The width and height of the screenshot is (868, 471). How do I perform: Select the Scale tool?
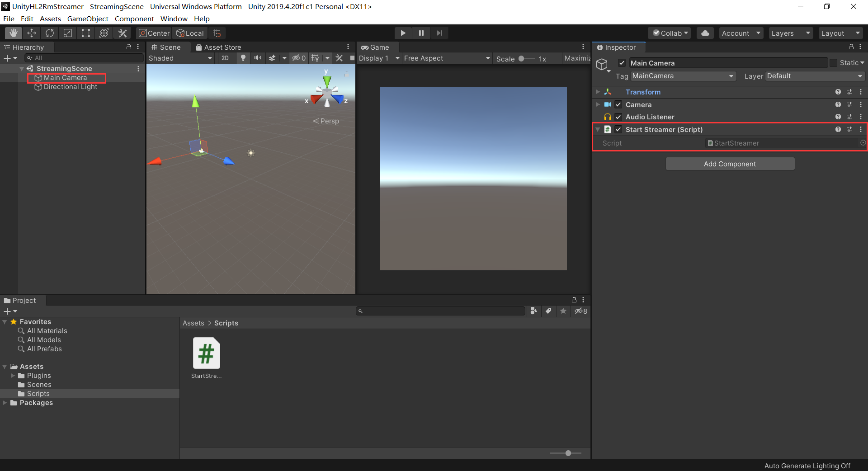(x=67, y=33)
